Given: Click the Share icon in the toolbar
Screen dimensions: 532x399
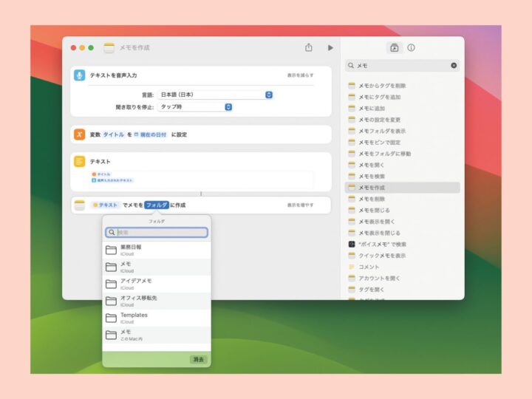Looking at the screenshot, I should point(308,47).
